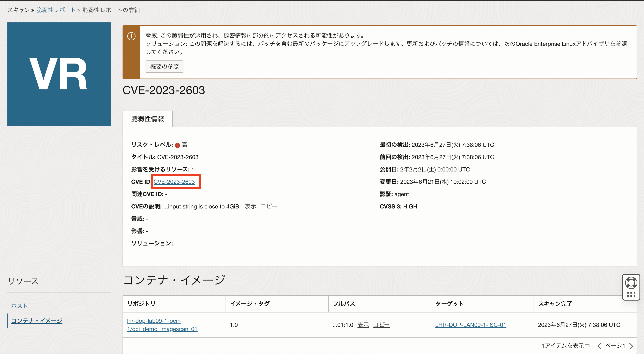Screen dimensions: 644x354
Task: Show full CVE description via 表示 link
Action: [x=250, y=206]
